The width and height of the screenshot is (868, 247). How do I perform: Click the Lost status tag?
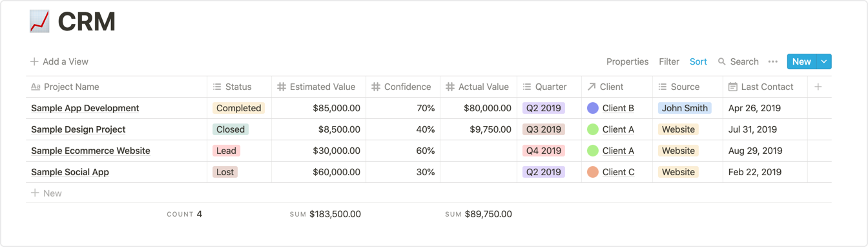pos(225,172)
